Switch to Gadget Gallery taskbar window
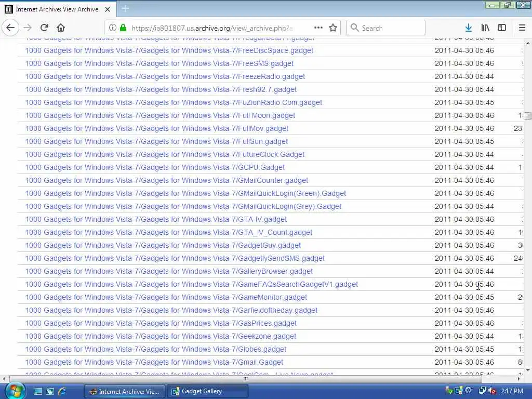This screenshot has width=532, height=399. tap(208, 392)
